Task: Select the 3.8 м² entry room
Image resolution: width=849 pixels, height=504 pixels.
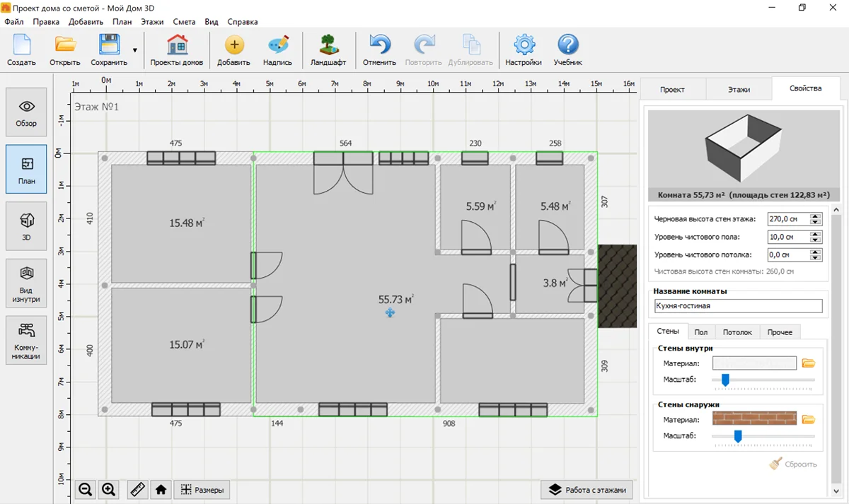Action: [x=549, y=283]
